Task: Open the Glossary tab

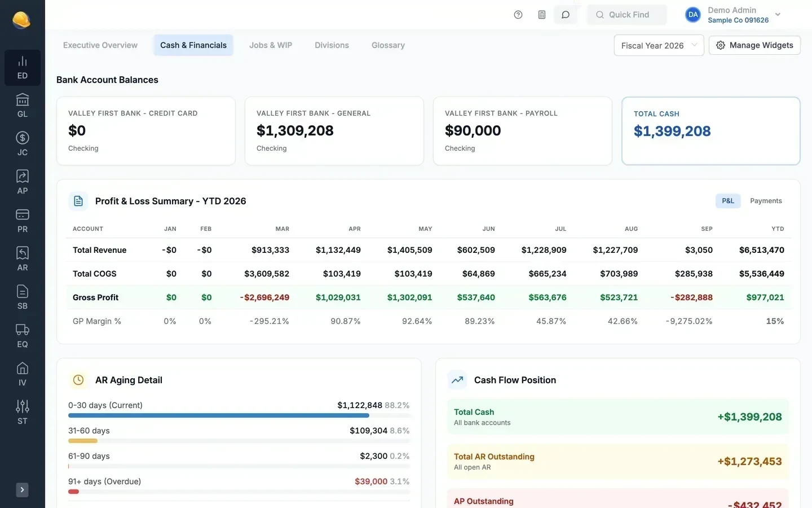Action: (x=388, y=45)
